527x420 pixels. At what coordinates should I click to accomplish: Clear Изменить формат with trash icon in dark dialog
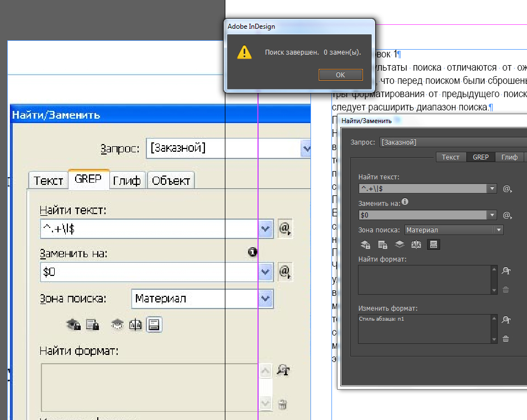coord(505,339)
